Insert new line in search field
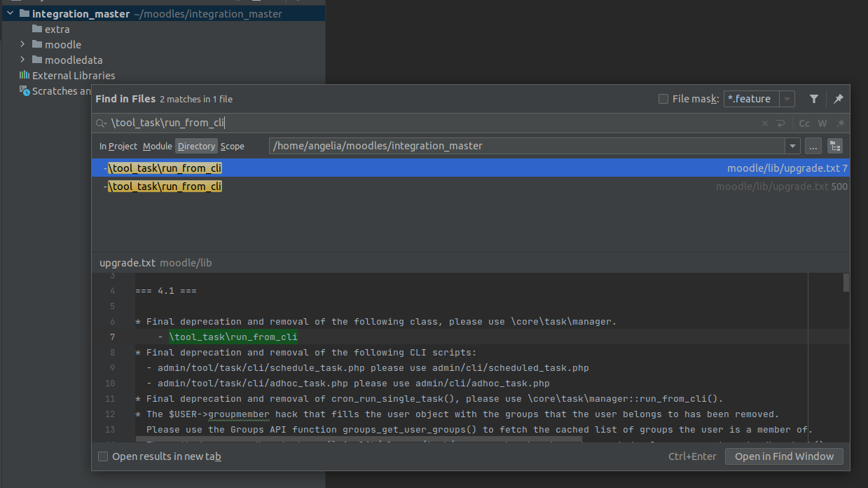 click(x=780, y=123)
